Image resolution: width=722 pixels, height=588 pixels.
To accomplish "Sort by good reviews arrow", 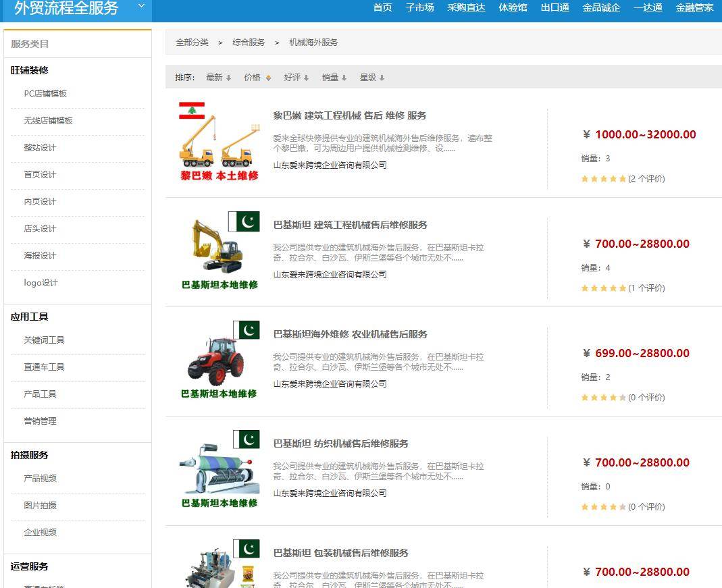I will (x=306, y=78).
